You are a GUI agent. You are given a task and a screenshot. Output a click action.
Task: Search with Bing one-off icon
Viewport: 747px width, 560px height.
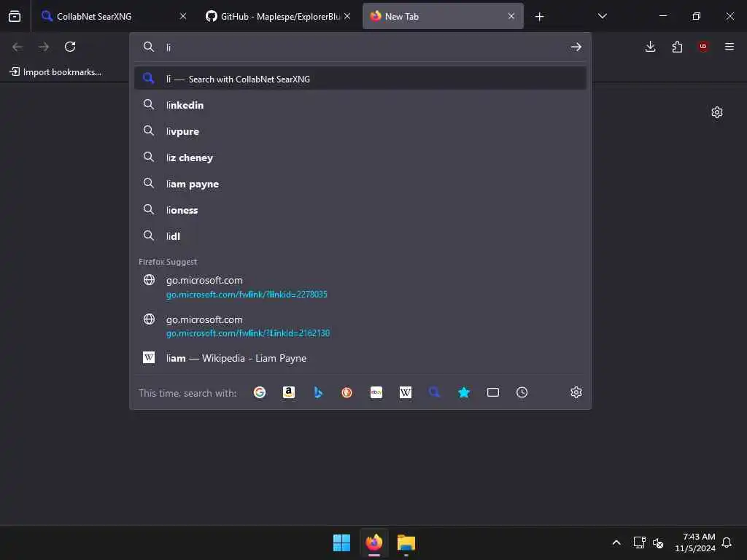tap(318, 392)
